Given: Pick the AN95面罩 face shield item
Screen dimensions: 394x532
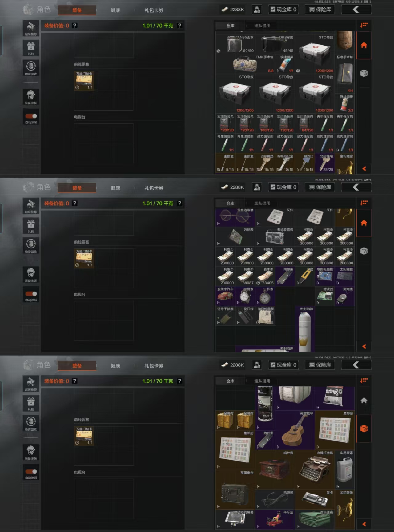Looking at the screenshot, I should click(x=235, y=44).
